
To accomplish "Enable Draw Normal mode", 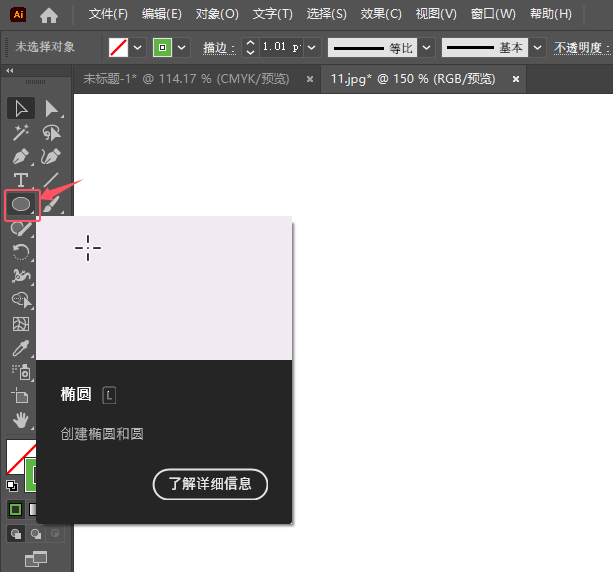I will tap(16, 534).
